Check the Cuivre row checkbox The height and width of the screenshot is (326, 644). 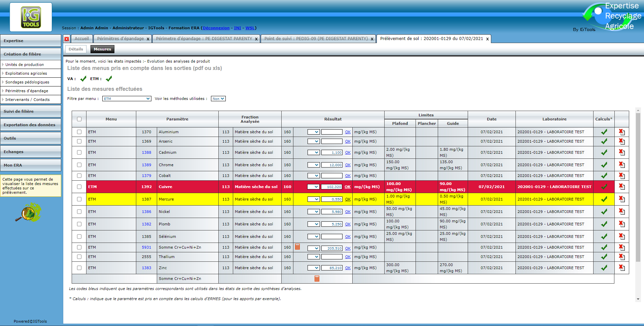tap(79, 187)
